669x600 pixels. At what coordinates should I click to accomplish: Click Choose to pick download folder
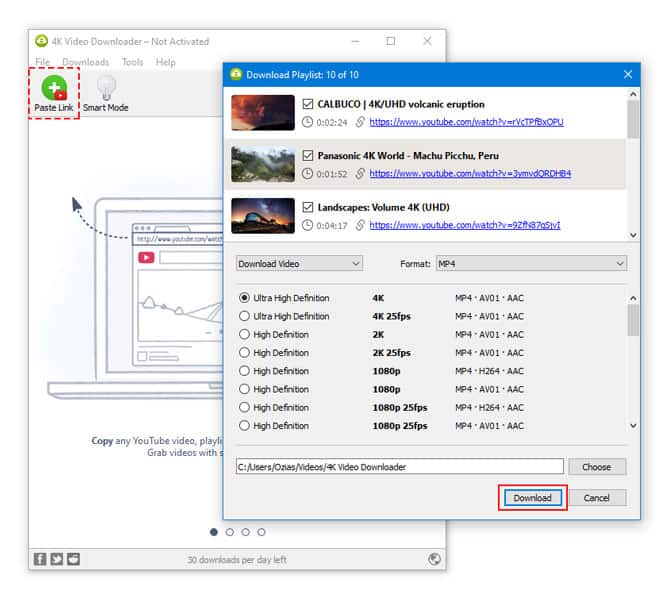(x=596, y=467)
